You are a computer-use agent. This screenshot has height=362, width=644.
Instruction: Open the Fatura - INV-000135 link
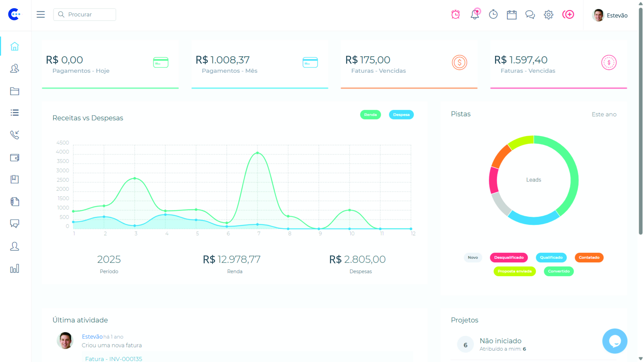click(114, 359)
